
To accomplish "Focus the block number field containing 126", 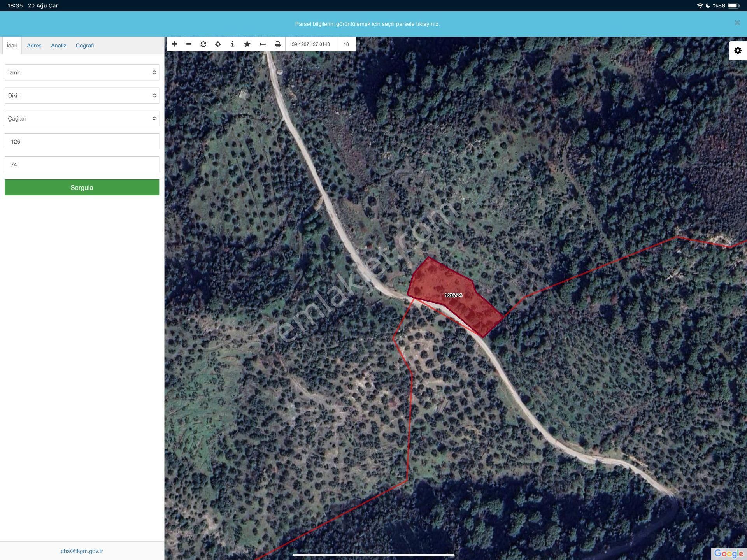I will 82,141.
